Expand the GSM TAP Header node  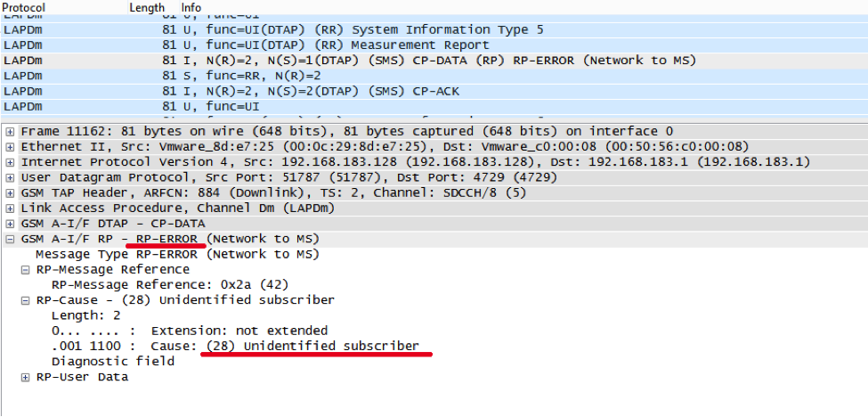[x=10, y=192]
